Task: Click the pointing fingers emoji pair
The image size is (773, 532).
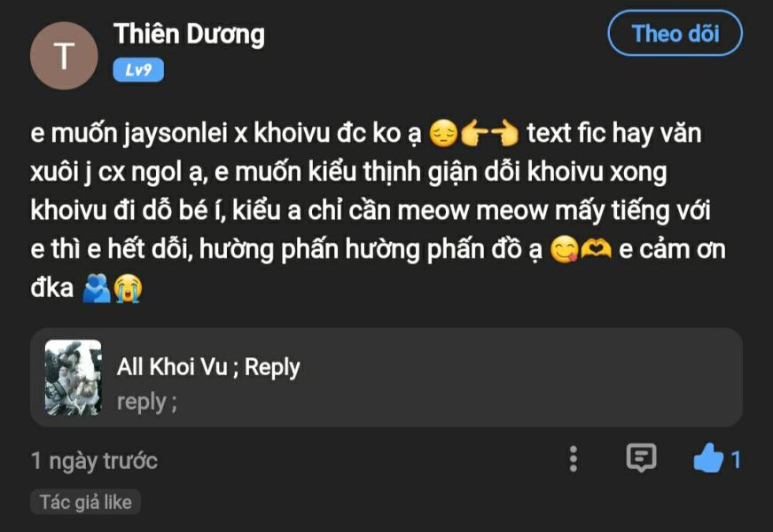Action: coord(489,134)
